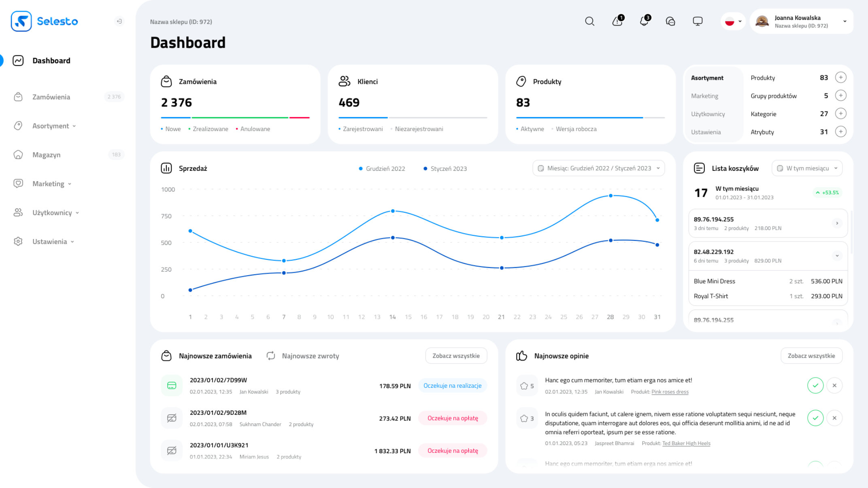The image size is (868, 488).
Task: Open the language flag dropdown
Action: click(733, 21)
